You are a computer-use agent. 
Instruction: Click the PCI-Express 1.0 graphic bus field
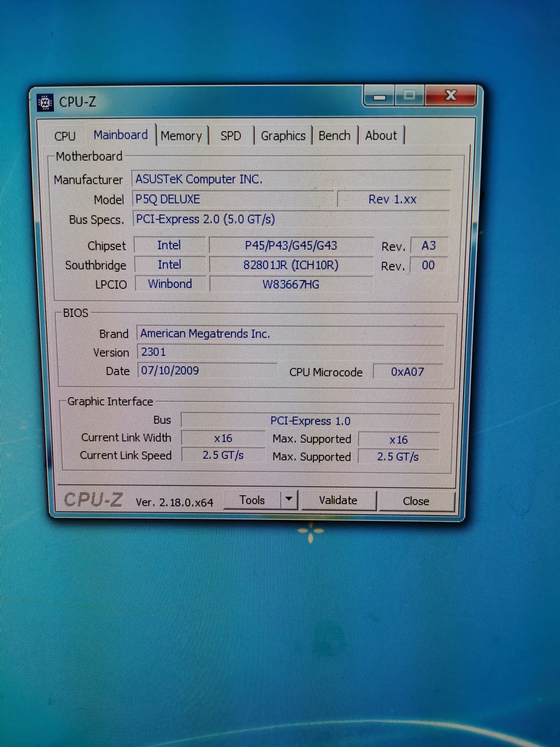pyautogui.click(x=311, y=421)
